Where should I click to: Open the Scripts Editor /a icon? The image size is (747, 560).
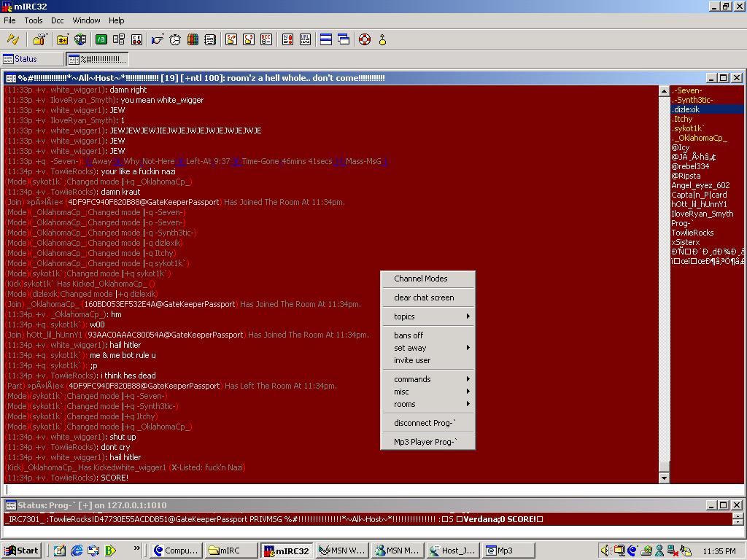(x=101, y=39)
